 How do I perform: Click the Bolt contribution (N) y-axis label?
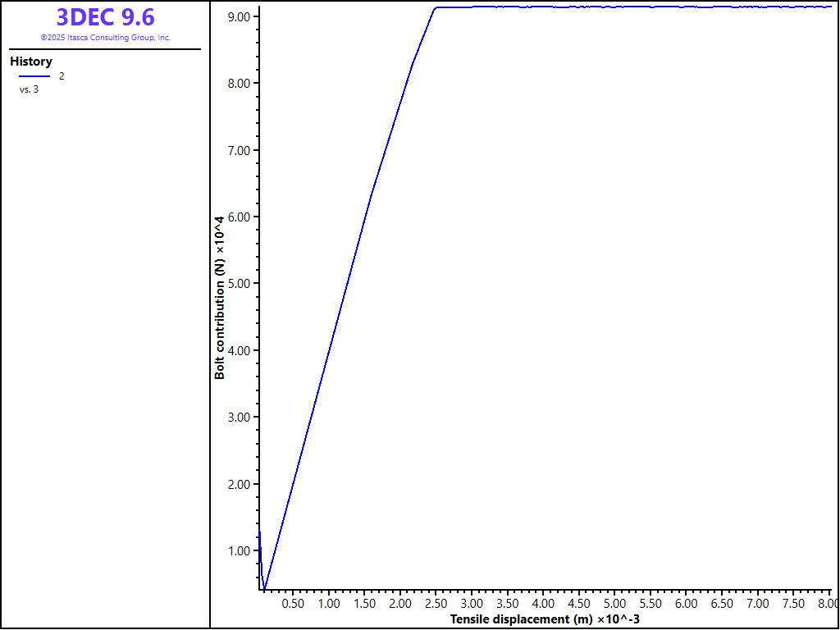coord(220,297)
